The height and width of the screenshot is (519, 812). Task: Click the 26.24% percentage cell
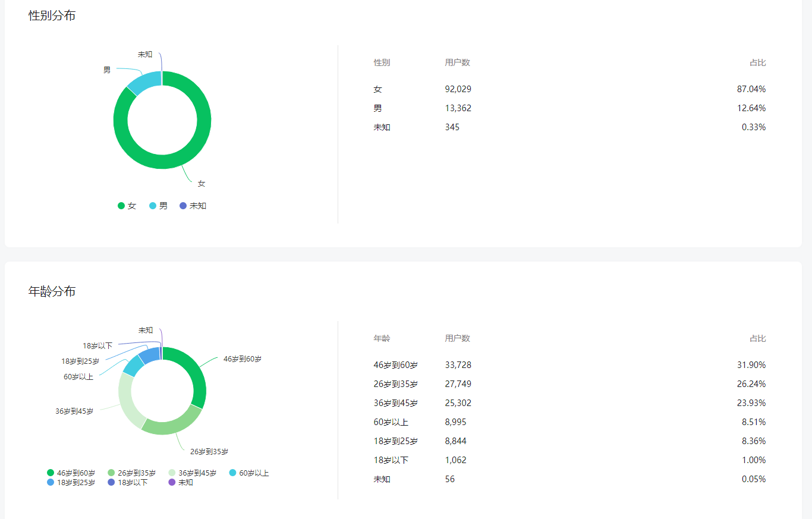751,384
